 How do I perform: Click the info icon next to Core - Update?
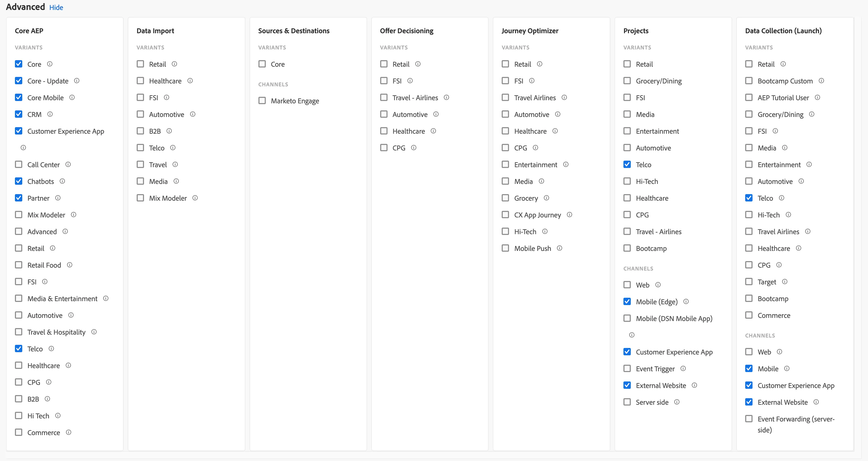click(x=77, y=81)
